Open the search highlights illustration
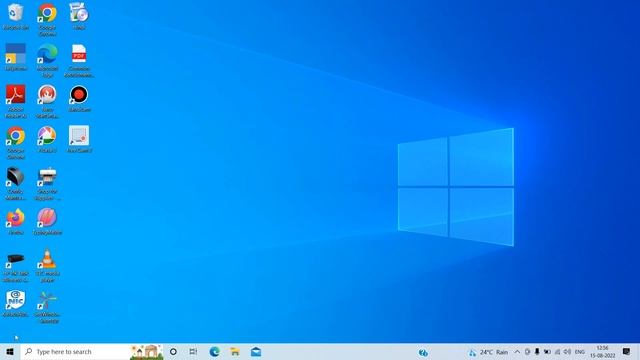This screenshot has height=360, width=640. pyautogui.click(x=146, y=352)
